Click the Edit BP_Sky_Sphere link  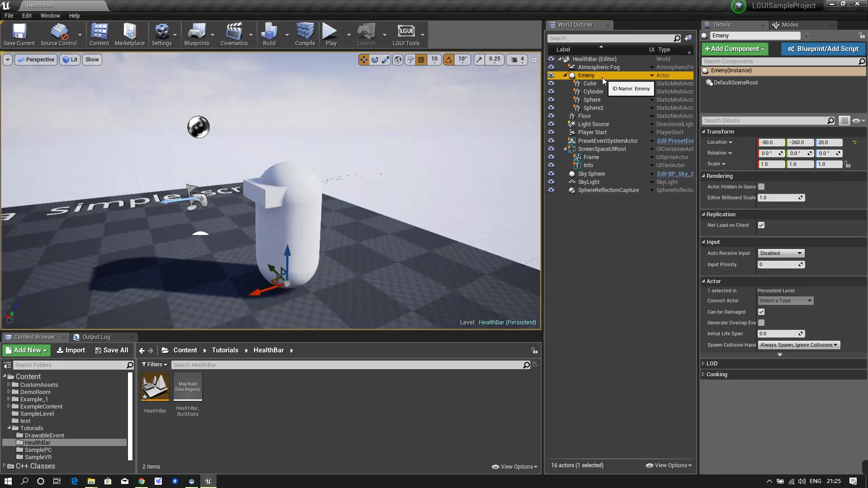[675, 174]
